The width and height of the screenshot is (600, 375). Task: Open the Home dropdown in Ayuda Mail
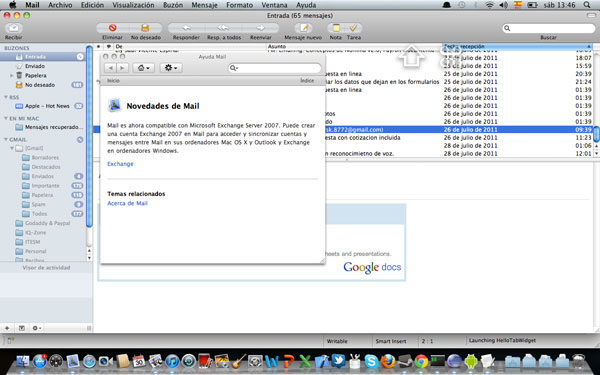(x=143, y=68)
